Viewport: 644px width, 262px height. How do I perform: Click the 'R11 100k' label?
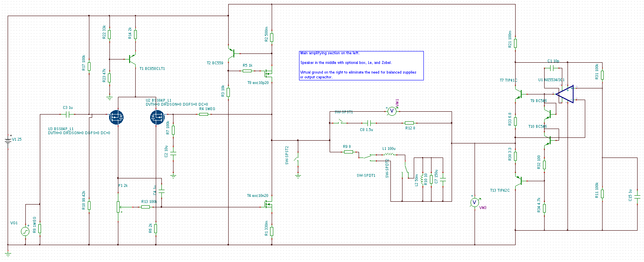tap(597, 190)
